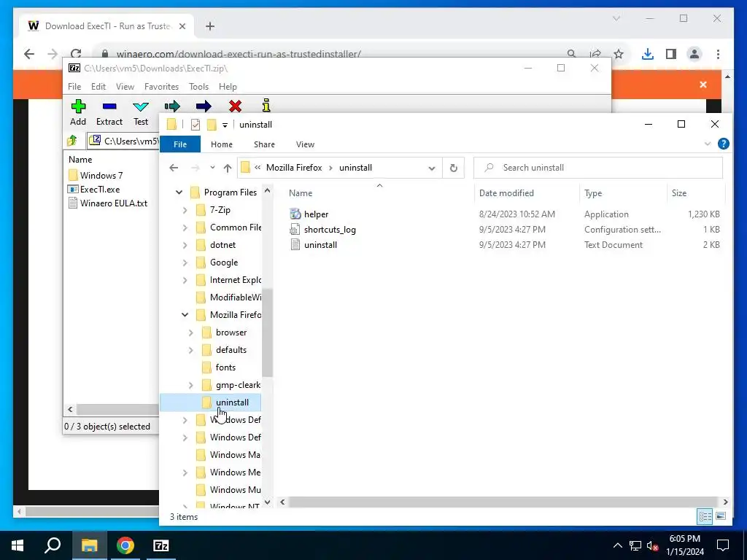Open the 7-Zip File menu
This screenshot has height=560, width=747.
pyautogui.click(x=74, y=87)
